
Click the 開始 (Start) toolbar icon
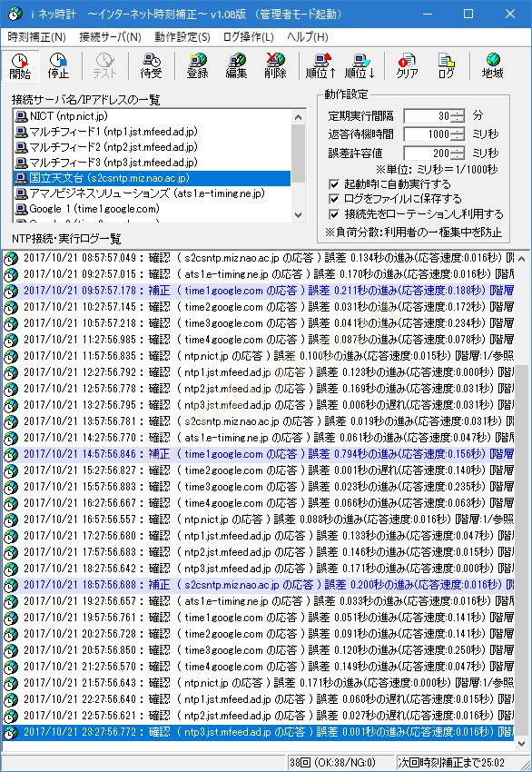(20, 65)
